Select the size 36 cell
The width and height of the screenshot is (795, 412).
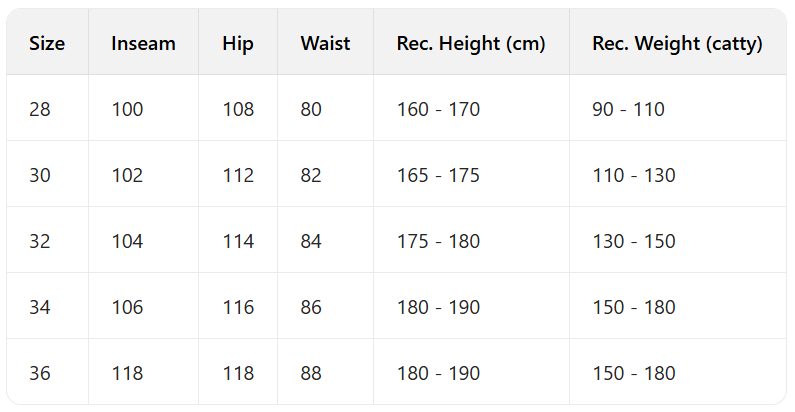(x=40, y=373)
